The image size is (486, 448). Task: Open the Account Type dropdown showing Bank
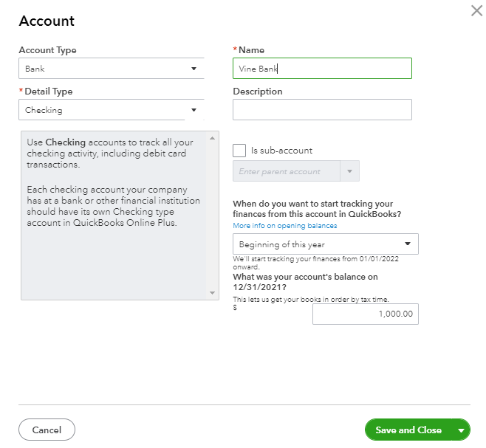point(111,69)
